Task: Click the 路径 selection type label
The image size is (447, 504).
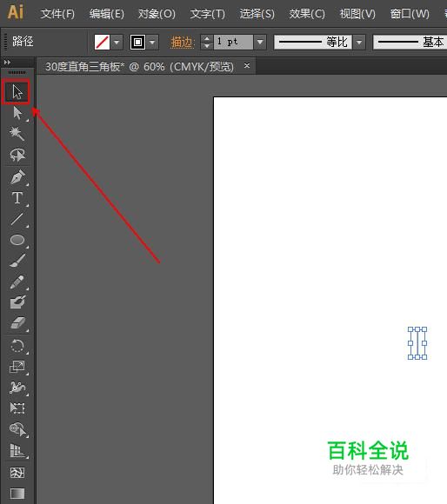Action: pos(23,42)
